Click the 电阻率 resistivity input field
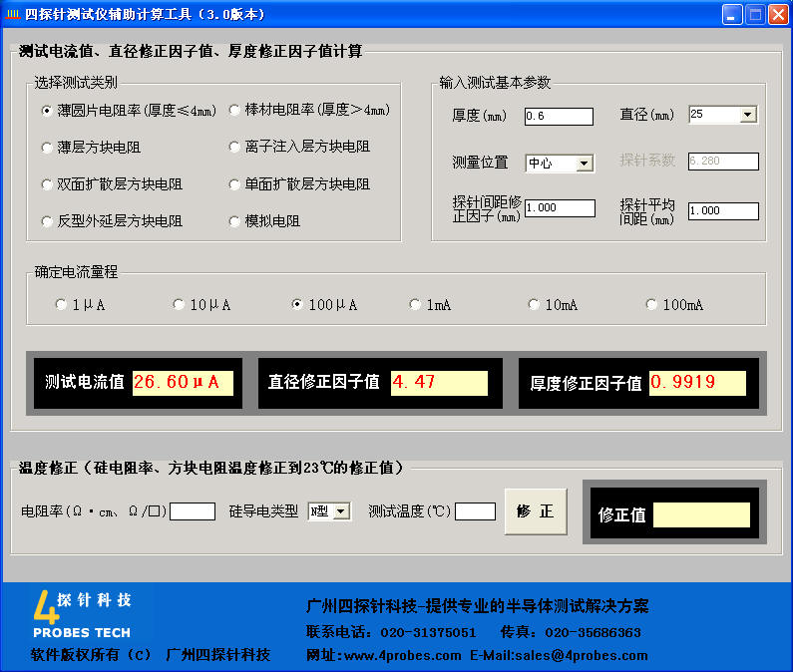 pos(193,511)
